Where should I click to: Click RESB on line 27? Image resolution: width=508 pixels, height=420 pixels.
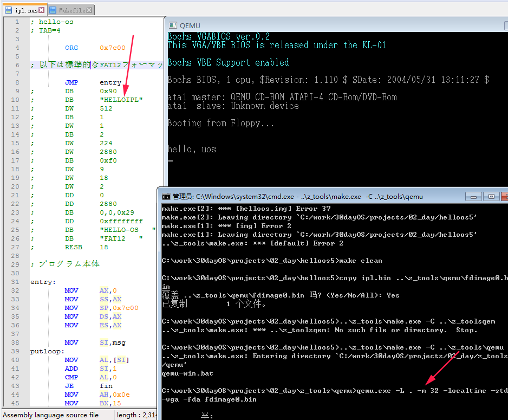(74, 247)
